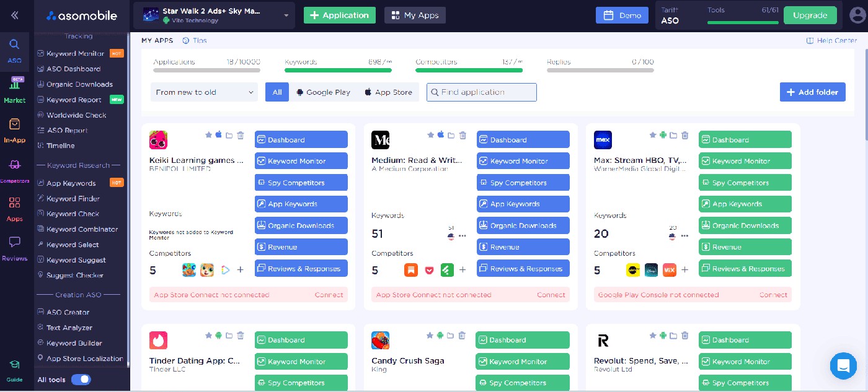Favorite the Keiki Learning games app star
The width and height of the screenshot is (868, 392).
pos(208,135)
